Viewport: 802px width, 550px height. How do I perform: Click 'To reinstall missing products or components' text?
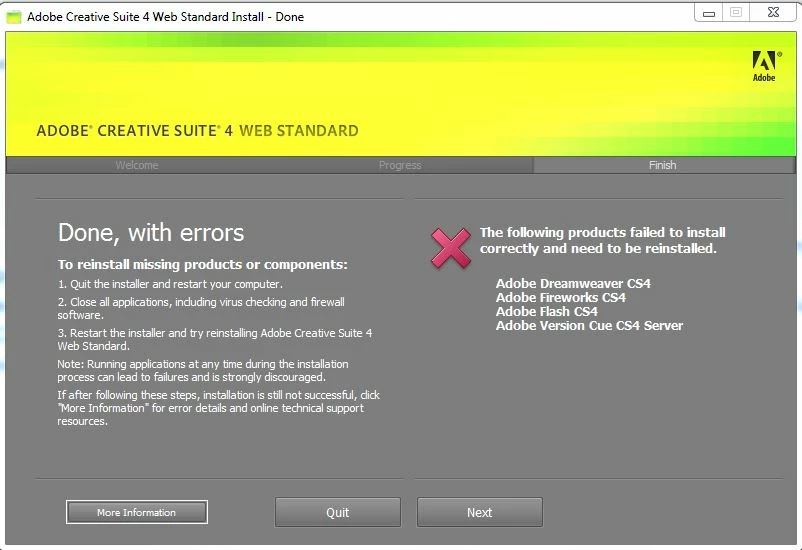click(203, 265)
